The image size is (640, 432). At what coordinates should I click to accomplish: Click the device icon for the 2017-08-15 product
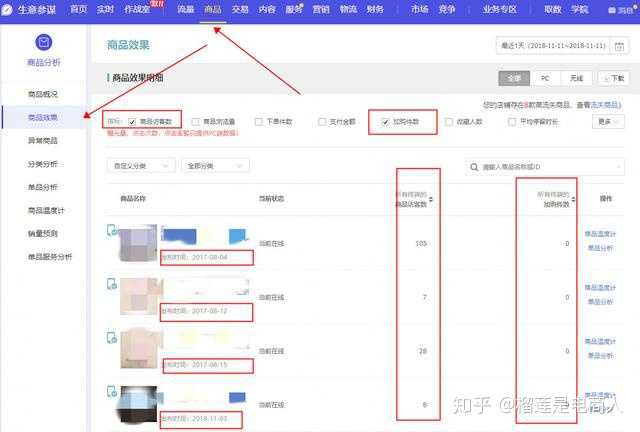tap(112, 338)
